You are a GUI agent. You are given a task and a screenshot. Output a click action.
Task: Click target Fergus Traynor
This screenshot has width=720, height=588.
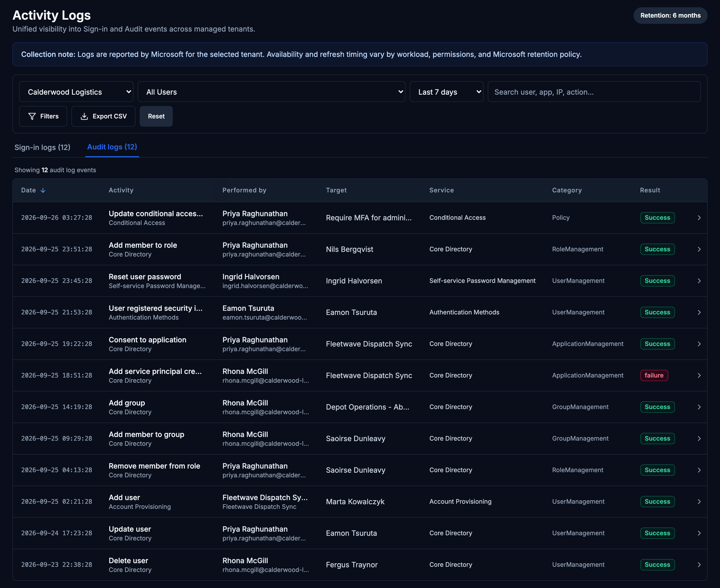tap(352, 565)
